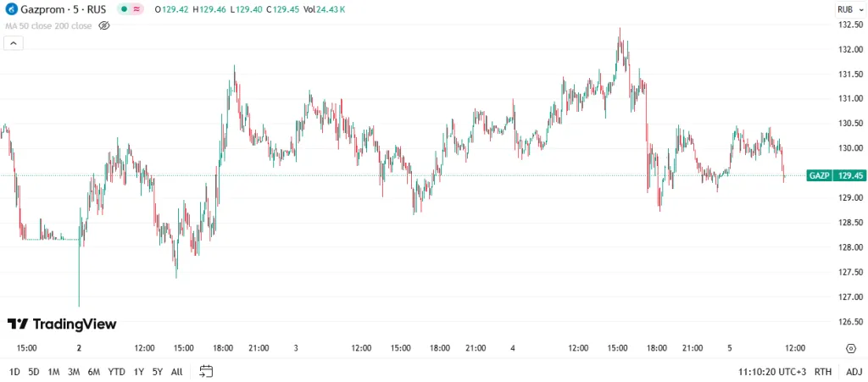Image resolution: width=868 pixels, height=382 pixels.
Task: Open the go-to-date calendar icon
Action: pos(206,371)
